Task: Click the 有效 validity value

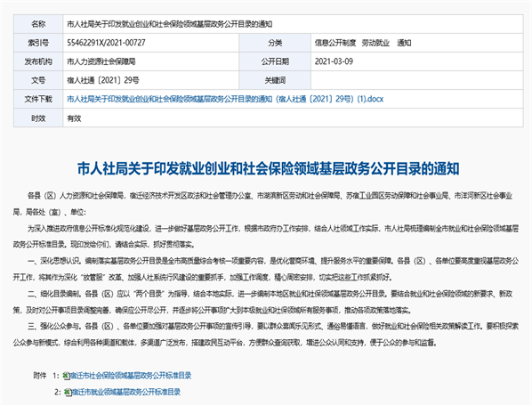Action: (74, 118)
